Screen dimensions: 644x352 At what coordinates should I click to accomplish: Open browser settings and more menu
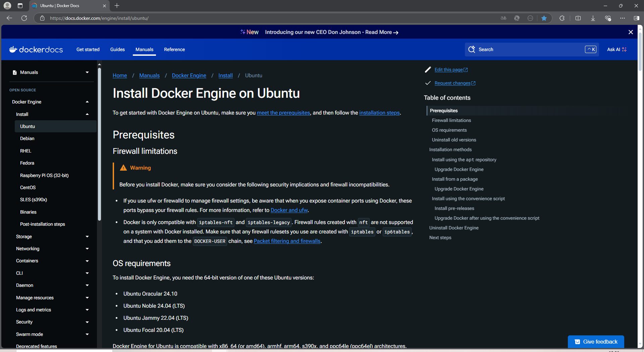point(623,18)
